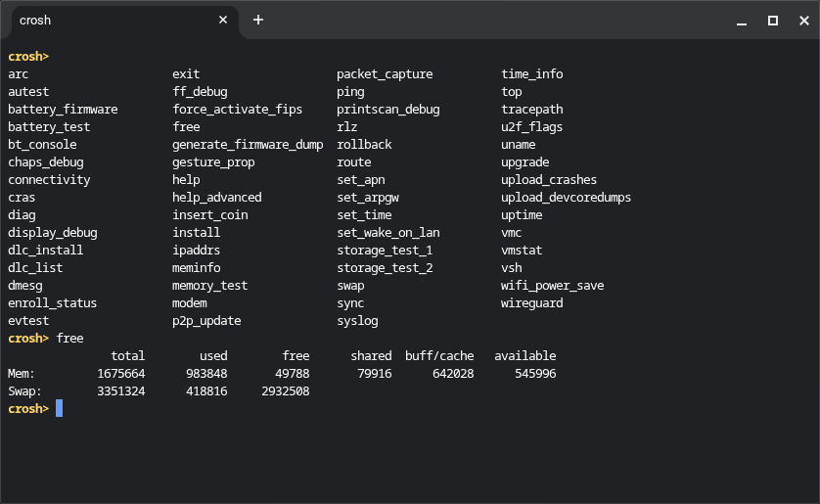Open a new terminal tab
This screenshot has height=504, width=820.
[258, 20]
